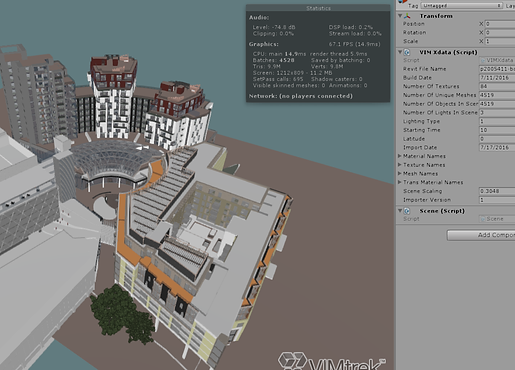Click the Importer Version field
515x370 pixels.
497,200
